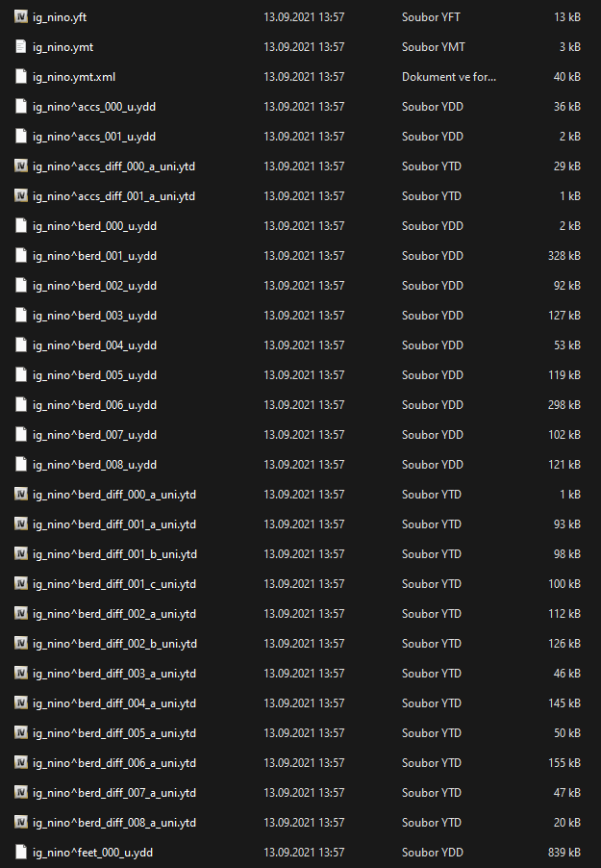The image size is (601, 868).
Task: Select icon of ig_nino^accs_diff_000_a_uni.ytd
Action: tap(21, 166)
